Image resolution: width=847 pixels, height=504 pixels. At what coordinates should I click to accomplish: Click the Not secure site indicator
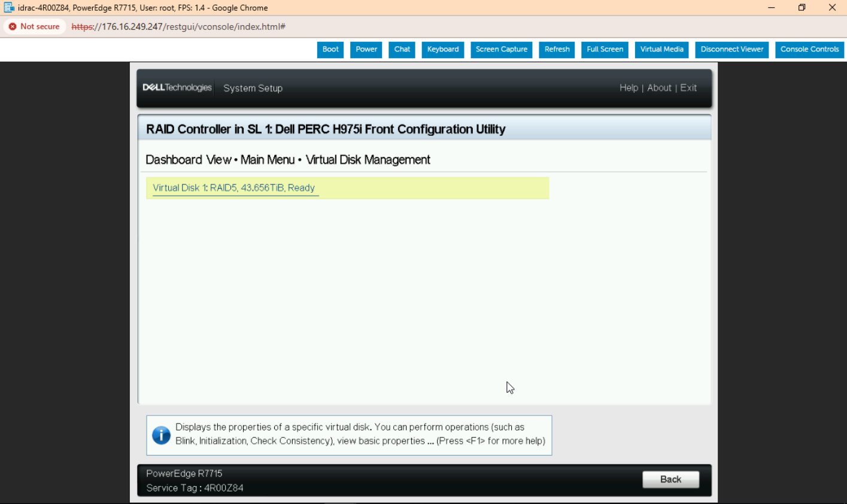coord(34,27)
